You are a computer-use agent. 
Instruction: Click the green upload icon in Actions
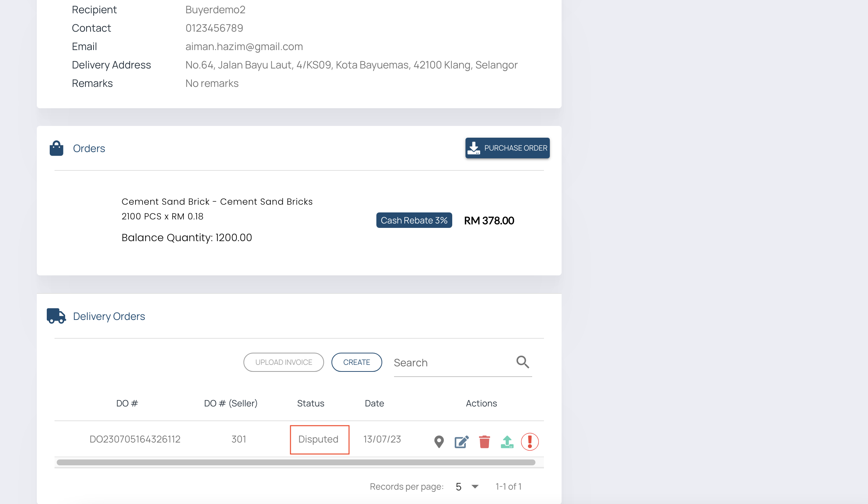point(507,441)
